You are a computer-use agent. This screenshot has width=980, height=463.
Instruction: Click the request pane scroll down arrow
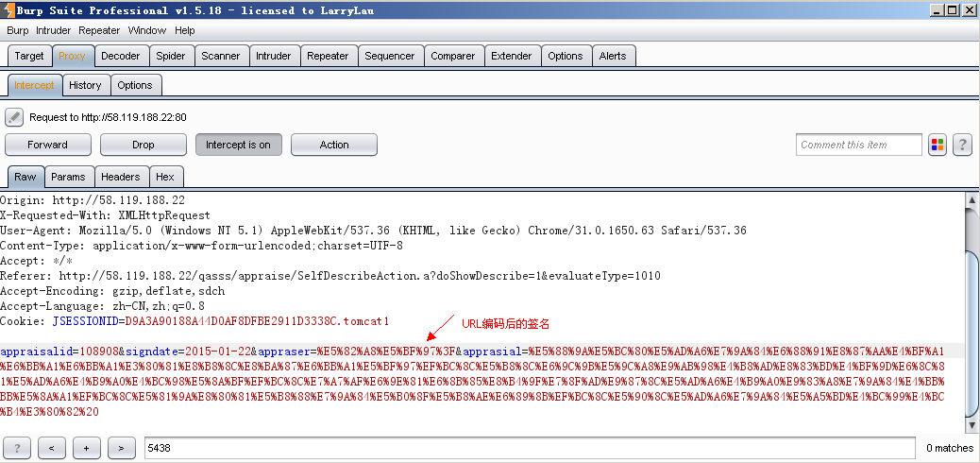point(972,425)
